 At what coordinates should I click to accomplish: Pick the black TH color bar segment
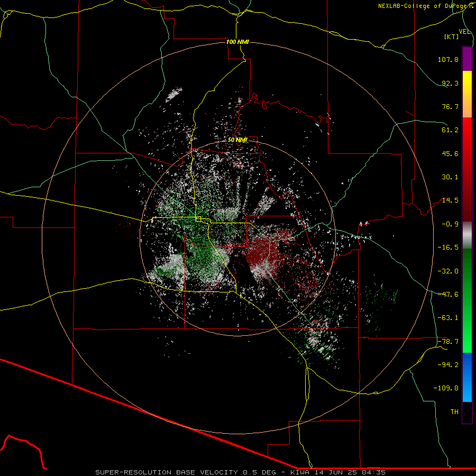pyautogui.click(x=467, y=412)
